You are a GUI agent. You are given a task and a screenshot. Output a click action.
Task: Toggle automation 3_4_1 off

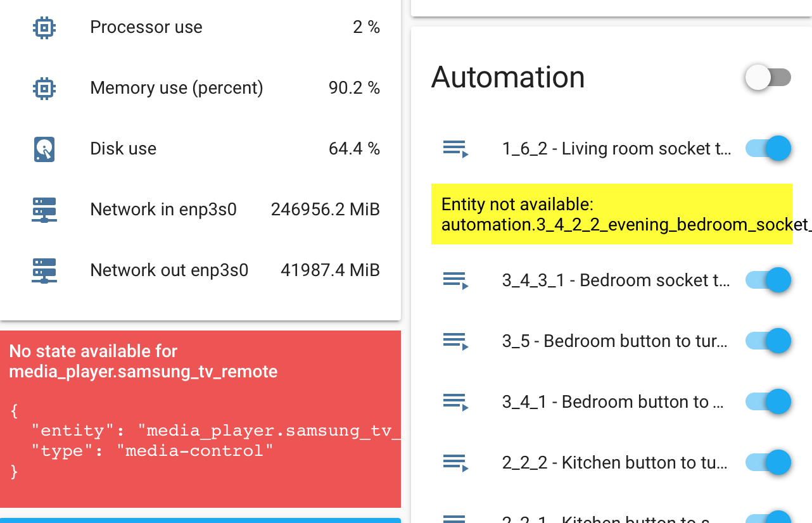768,401
